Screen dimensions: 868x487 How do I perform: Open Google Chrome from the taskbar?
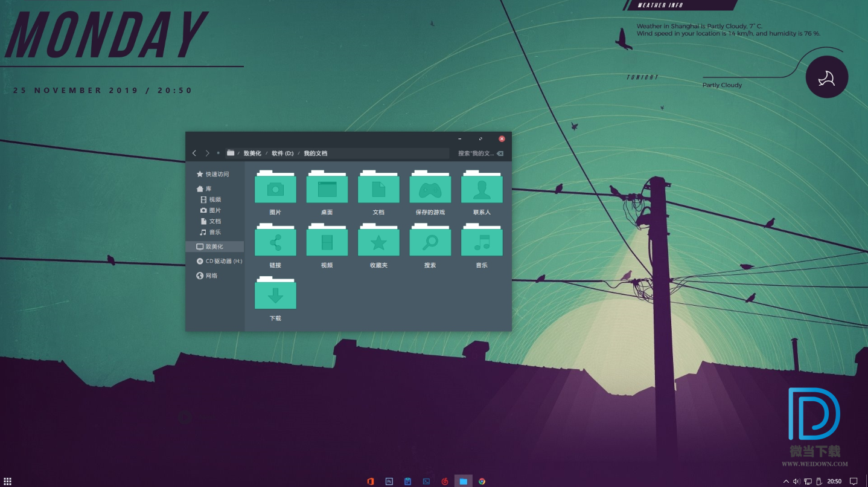pos(482,481)
